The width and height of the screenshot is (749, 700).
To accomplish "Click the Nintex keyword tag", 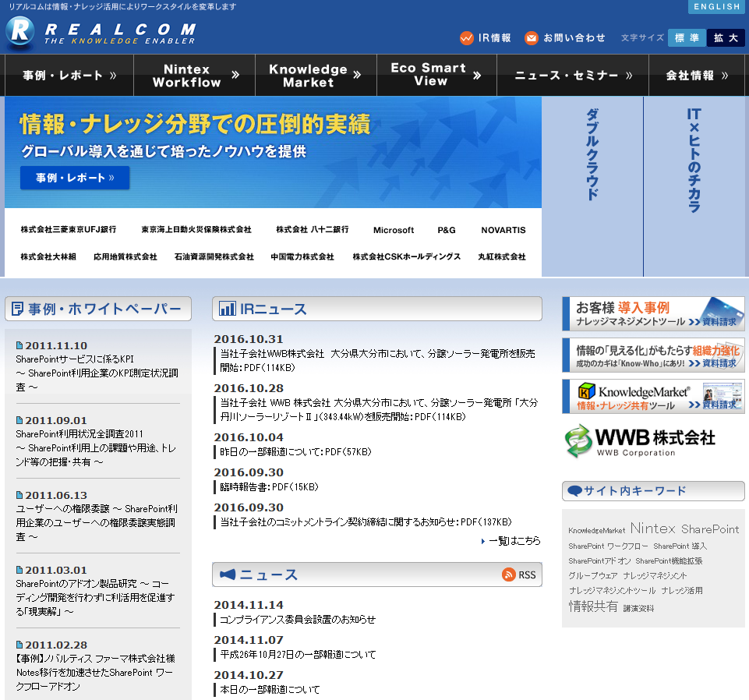I will (x=652, y=528).
